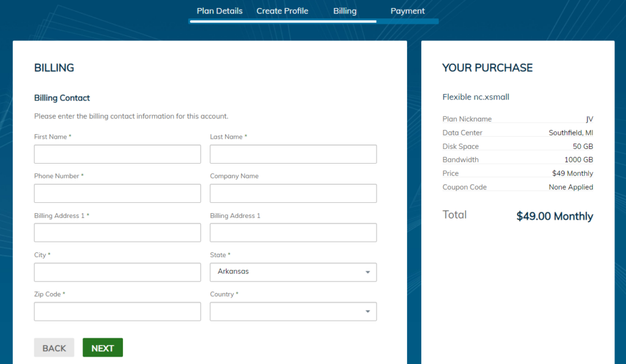
Task: Click the City input field
Action: pos(117,272)
